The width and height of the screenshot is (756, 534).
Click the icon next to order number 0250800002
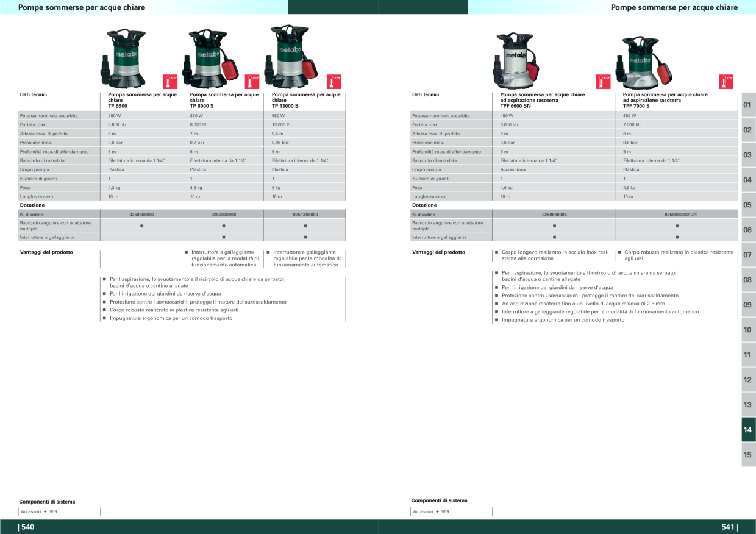tap(694, 215)
